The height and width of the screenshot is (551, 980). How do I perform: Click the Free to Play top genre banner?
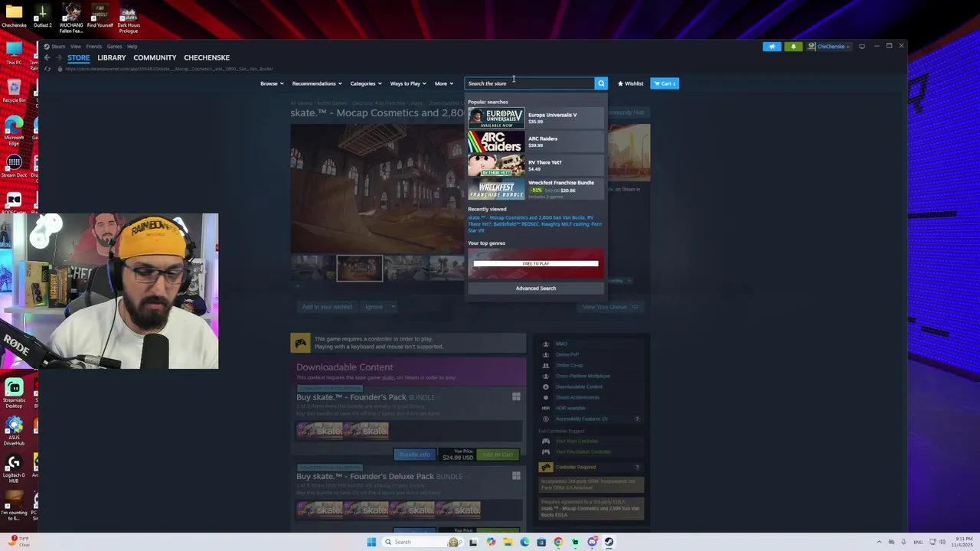[536, 263]
